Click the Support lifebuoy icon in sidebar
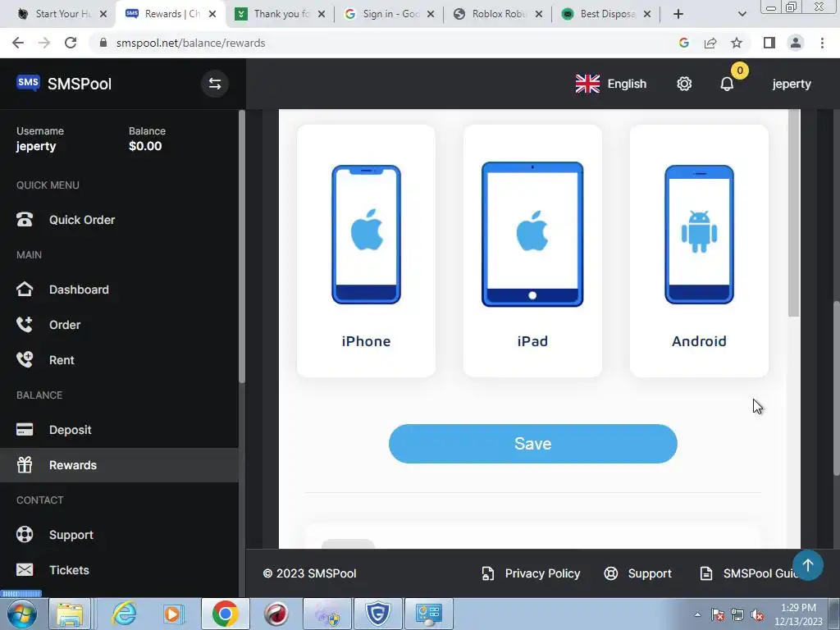The width and height of the screenshot is (840, 630). point(25,535)
